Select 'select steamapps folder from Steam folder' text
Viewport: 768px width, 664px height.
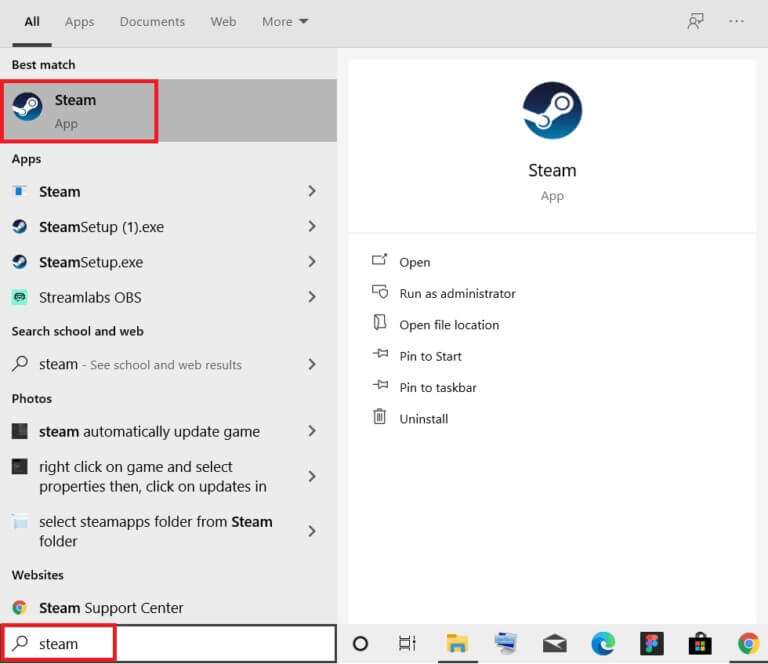tap(156, 531)
